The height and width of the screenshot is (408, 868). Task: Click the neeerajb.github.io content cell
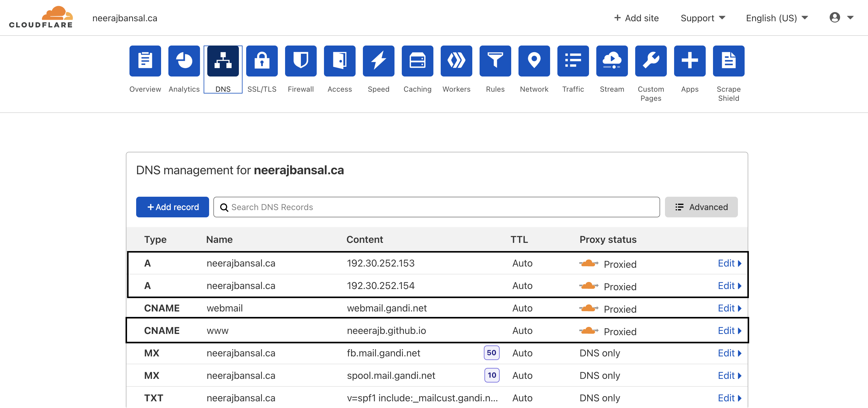pyautogui.click(x=387, y=331)
